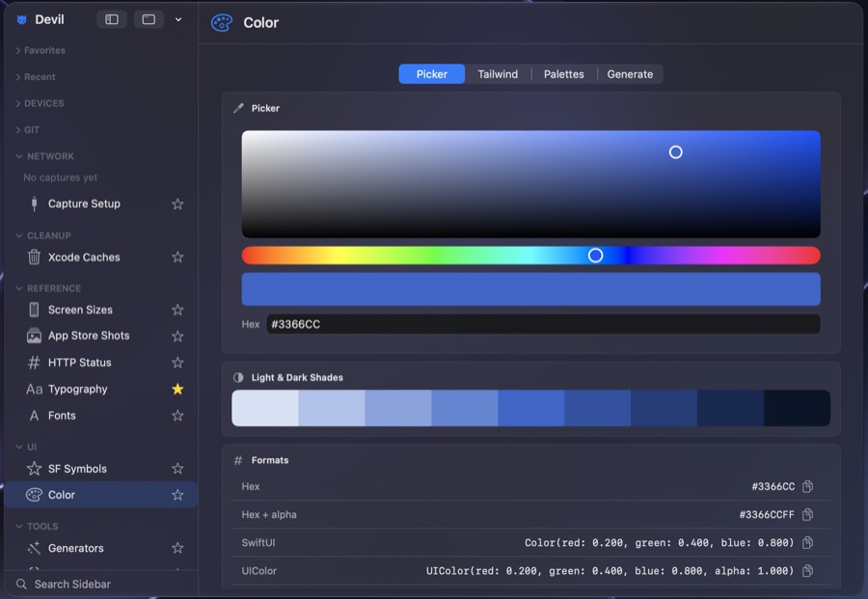This screenshot has width=868, height=599.
Task: Favorite Capture Setup with its star
Action: point(177,204)
